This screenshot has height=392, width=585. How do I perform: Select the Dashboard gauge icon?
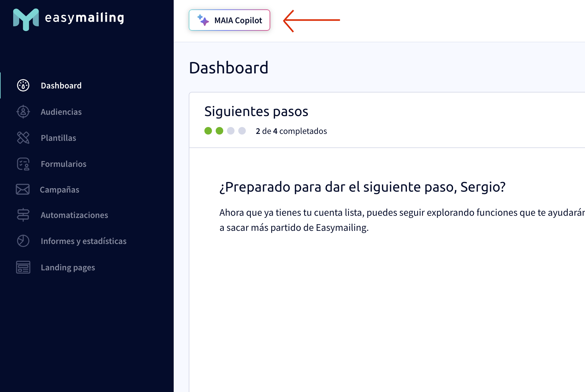23,85
